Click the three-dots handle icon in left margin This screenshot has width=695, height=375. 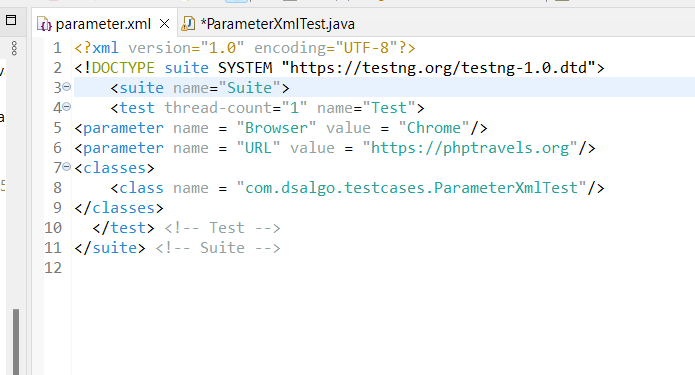click(14, 48)
